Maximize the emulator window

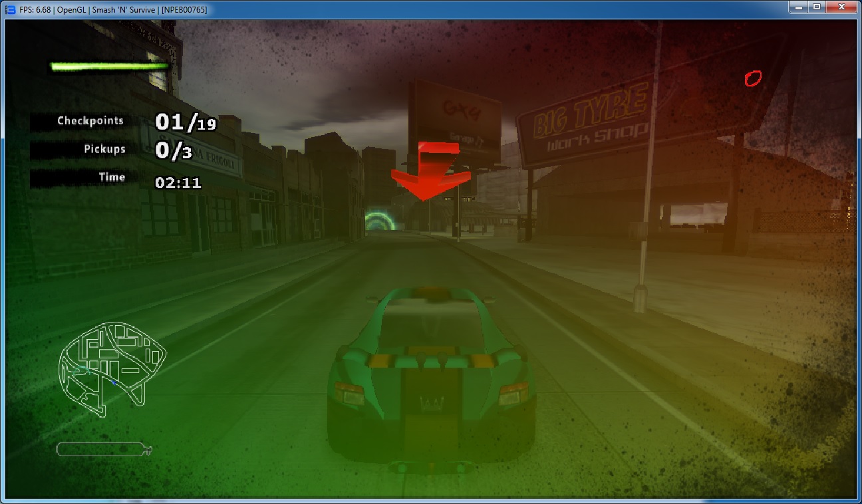pyautogui.click(x=816, y=7)
